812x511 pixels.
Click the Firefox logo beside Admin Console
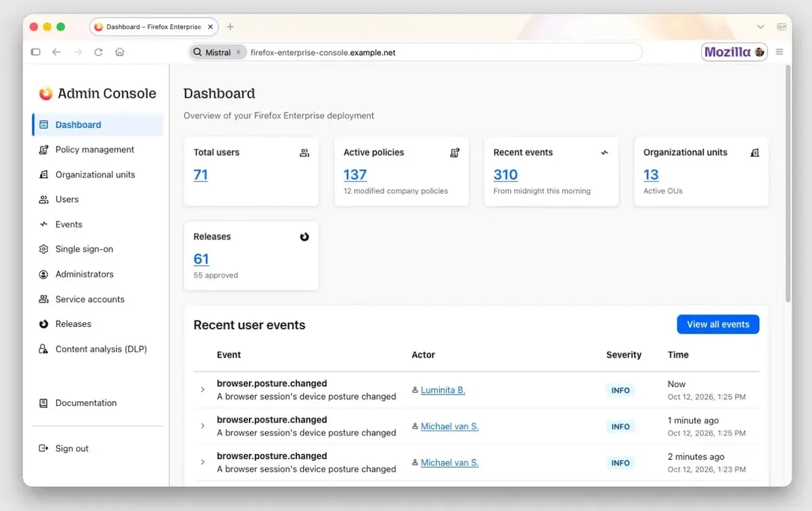pyautogui.click(x=46, y=93)
